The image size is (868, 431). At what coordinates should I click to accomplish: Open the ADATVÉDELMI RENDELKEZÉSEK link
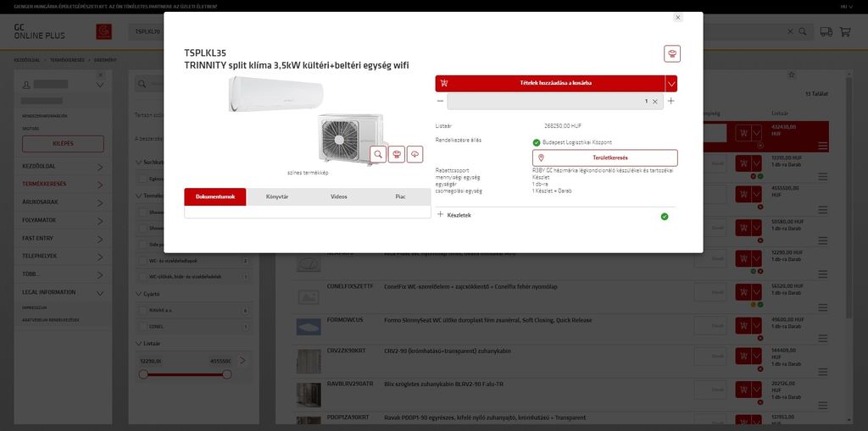pyautogui.click(x=50, y=320)
